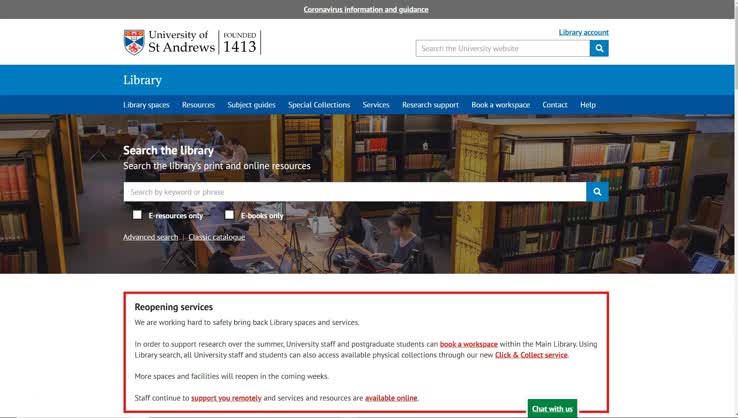Click the page's vertical scrollbar
The height and width of the screenshot is (418, 738).
736,209
